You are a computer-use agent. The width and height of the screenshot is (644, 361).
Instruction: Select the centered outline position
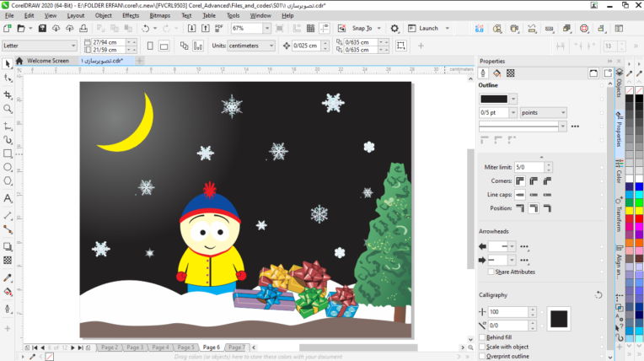coord(534,208)
